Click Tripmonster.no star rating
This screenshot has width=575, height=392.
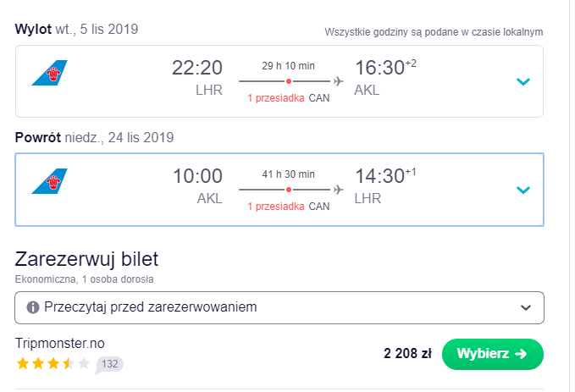point(53,364)
